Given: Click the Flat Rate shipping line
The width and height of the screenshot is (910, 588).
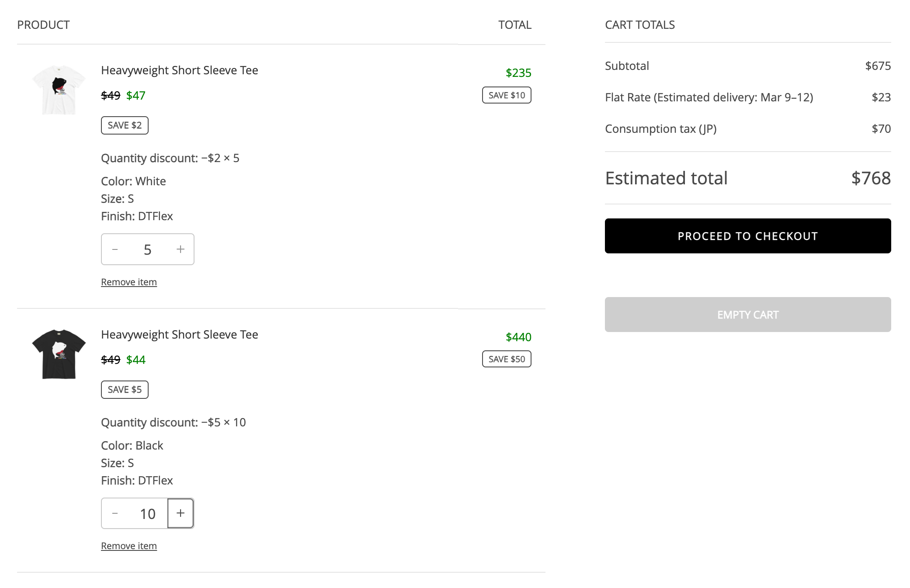Looking at the screenshot, I should 709,97.
